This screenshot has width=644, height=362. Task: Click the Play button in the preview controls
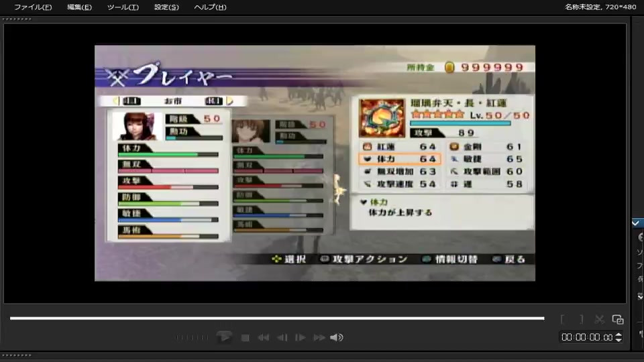pyautogui.click(x=224, y=337)
